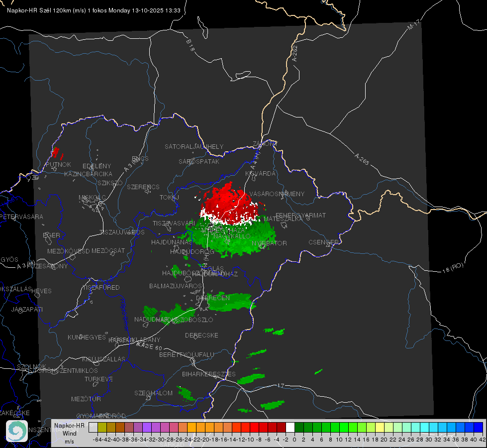Pick the cyan swatch between 28 and 30
Image resolution: width=487 pixels, height=448 pixels.
(x=424, y=428)
